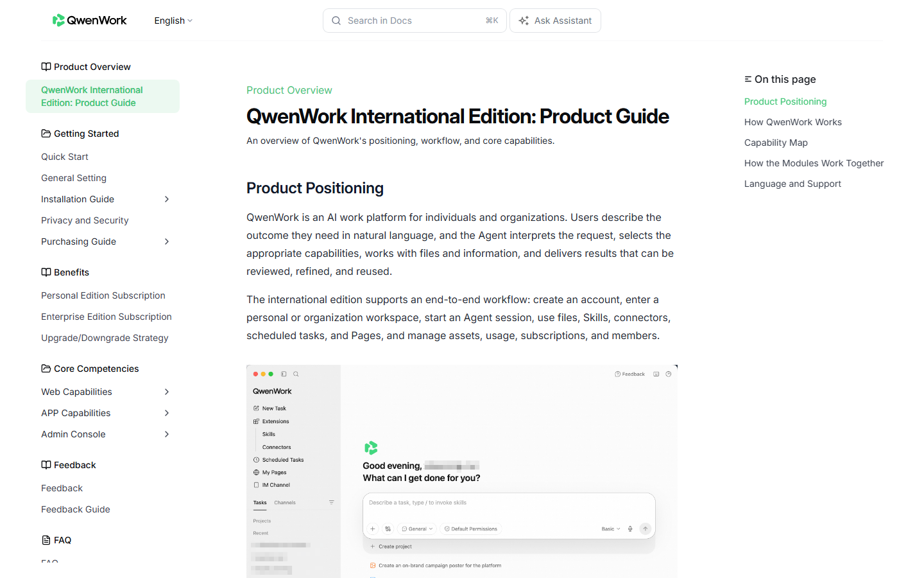Viewport: 924px width, 578px height.
Task: Click Product Overview breadcrumb above title
Action: tap(289, 91)
